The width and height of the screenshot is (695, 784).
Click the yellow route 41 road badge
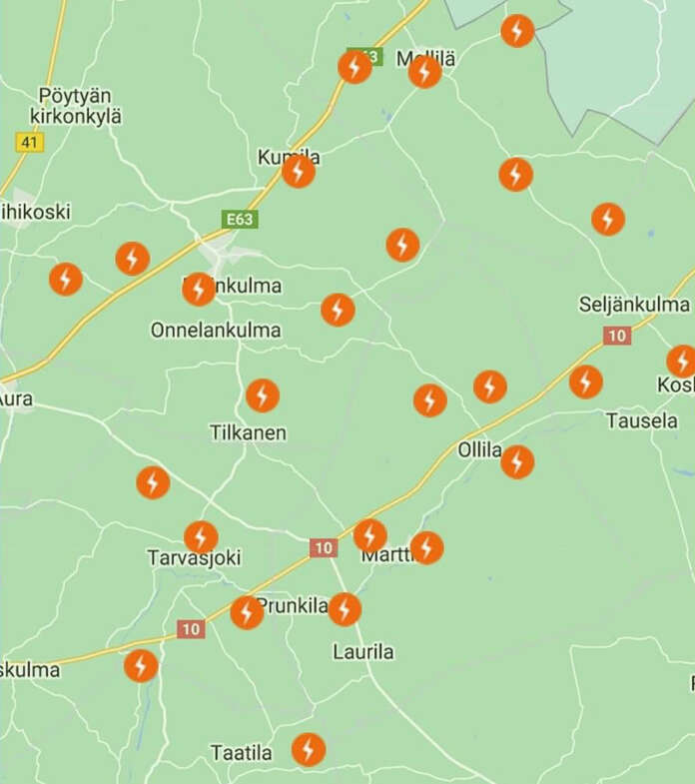[x=30, y=143]
